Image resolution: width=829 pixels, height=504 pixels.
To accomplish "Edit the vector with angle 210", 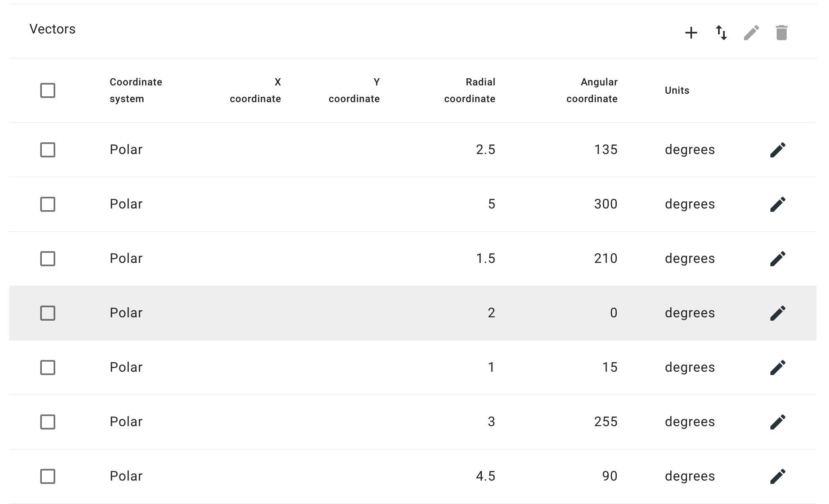I will click(778, 259).
